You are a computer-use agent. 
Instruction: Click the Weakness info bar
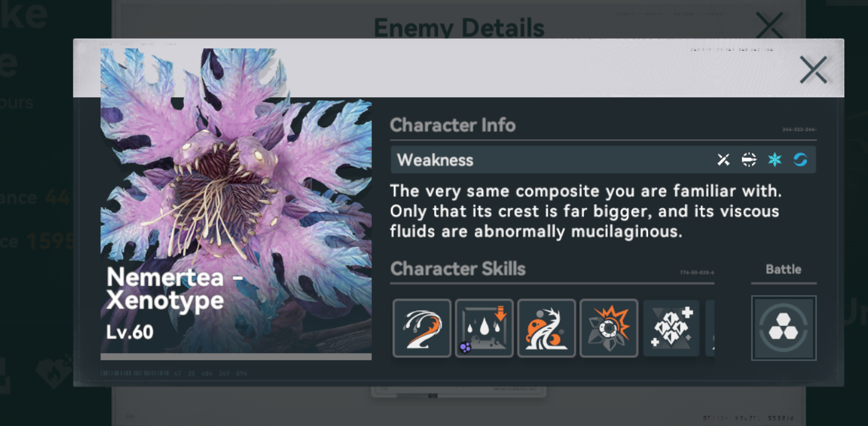pyautogui.click(x=604, y=160)
